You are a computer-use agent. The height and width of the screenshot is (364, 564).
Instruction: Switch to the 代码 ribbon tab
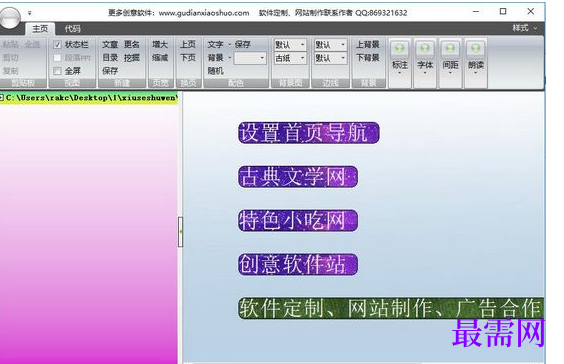tap(72, 28)
